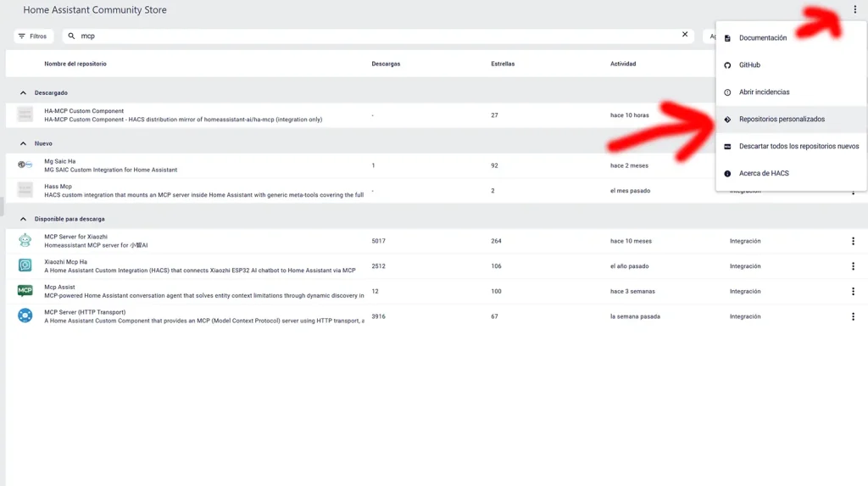Screen dimensions: 868x486
Task: Click 'la semana pasada' activity cell
Action: tap(635, 316)
